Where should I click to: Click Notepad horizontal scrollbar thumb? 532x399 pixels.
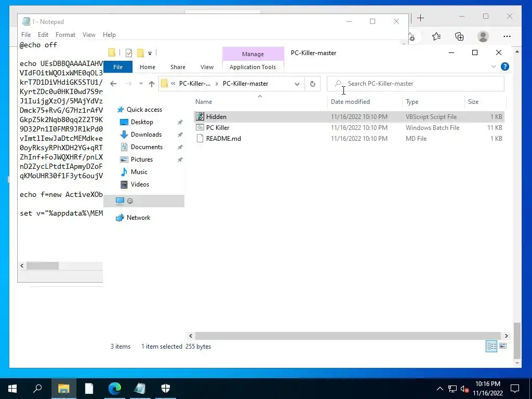tap(43, 265)
